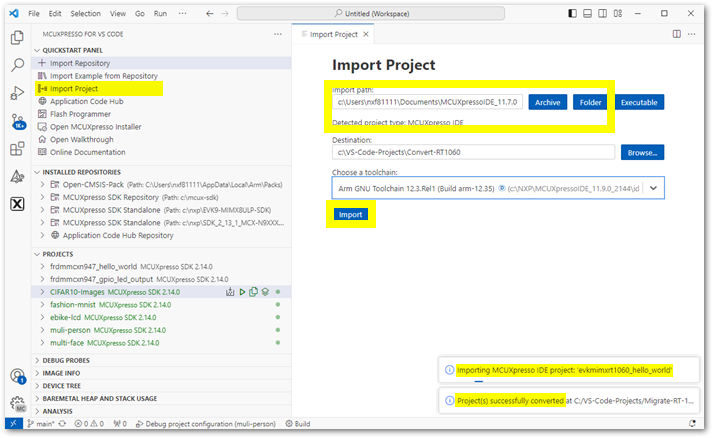Click the main* branch in status bar
The height and width of the screenshot is (438, 713).
pyautogui.click(x=40, y=424)
